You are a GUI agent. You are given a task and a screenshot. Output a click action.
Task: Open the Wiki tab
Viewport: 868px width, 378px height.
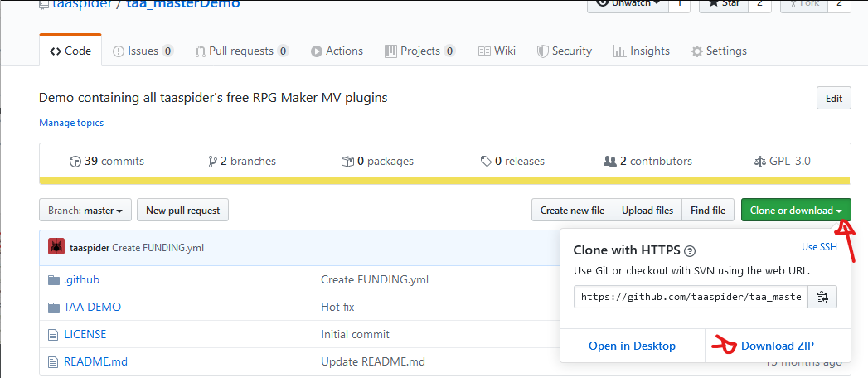(497, 51)
